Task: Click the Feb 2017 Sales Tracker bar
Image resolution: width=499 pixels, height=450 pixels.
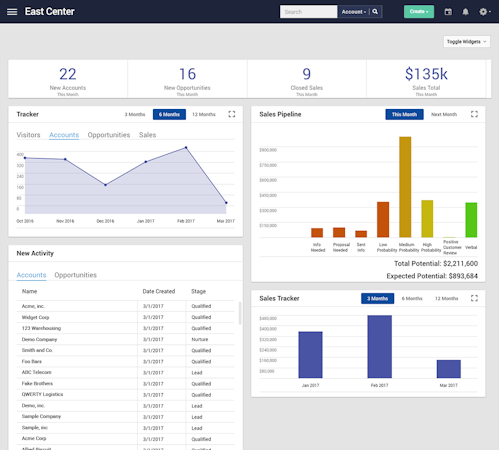Action: click(380, 347)
